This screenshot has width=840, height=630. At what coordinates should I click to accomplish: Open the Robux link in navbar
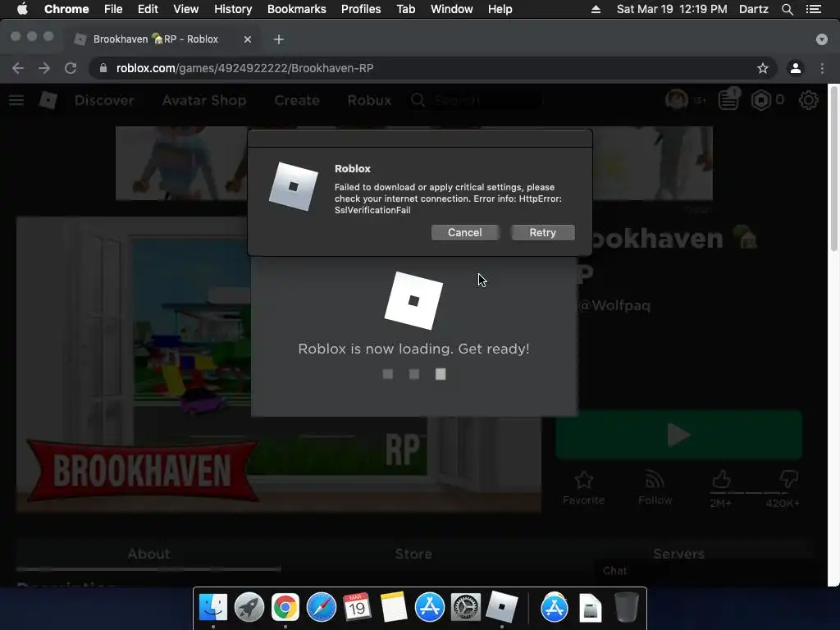[369, 100]
